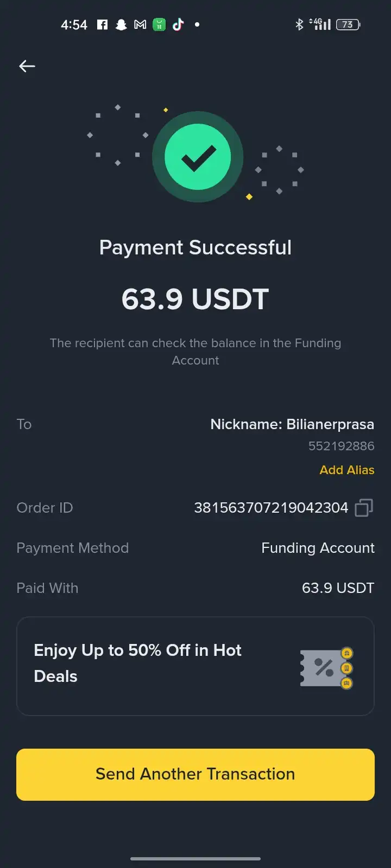Tap the Bluetooth status icon
Screen dimensions: 391x868
(299, 24)
